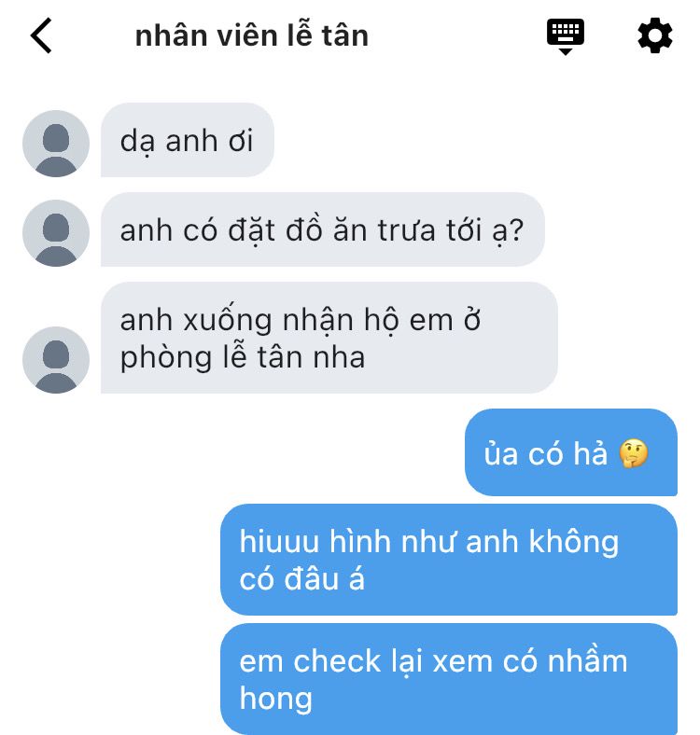Select the sent 'ủa có hả' message bubble
The height and width of the screenshot is (735, 700).
pos(571,452)
